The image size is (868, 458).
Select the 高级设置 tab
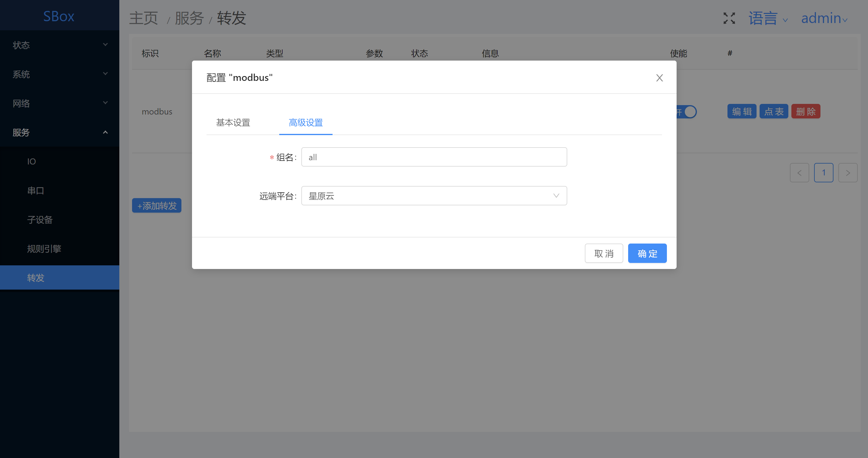(305, 123)
